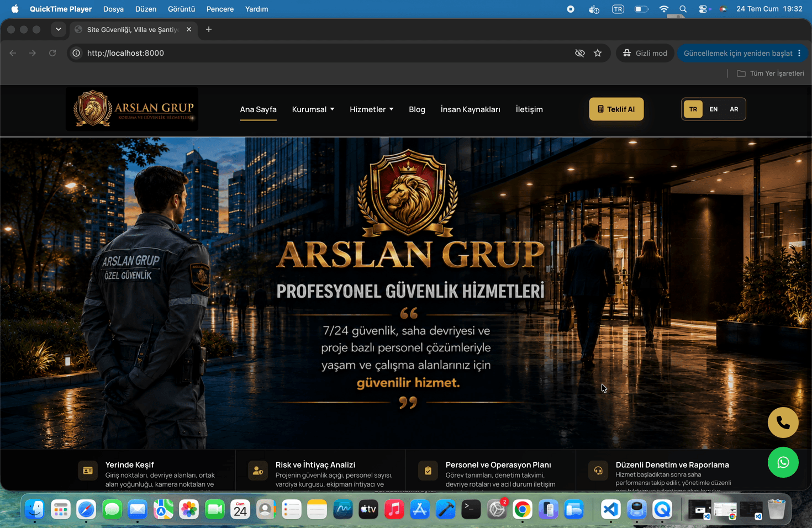This screenshot has width=812, height=528.
Task: Click the Risk ve İhtiyaç Analizi icon
Action: pyautogui.click(x=258, y=471)
